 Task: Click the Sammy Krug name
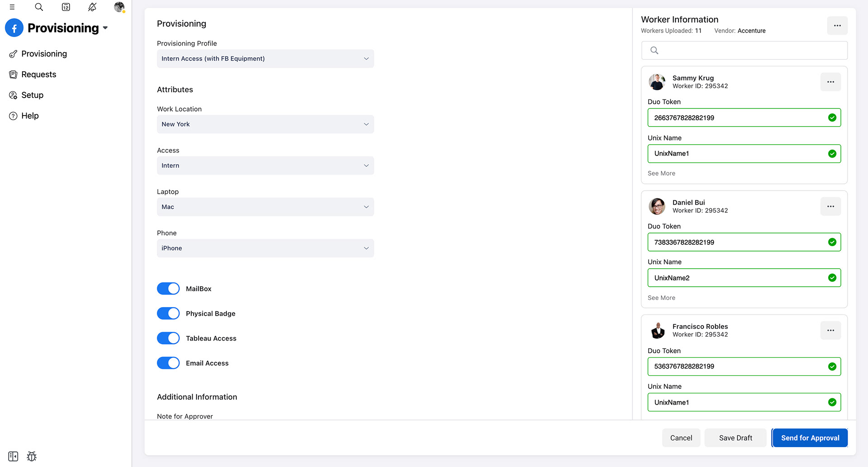coord(693,78)
